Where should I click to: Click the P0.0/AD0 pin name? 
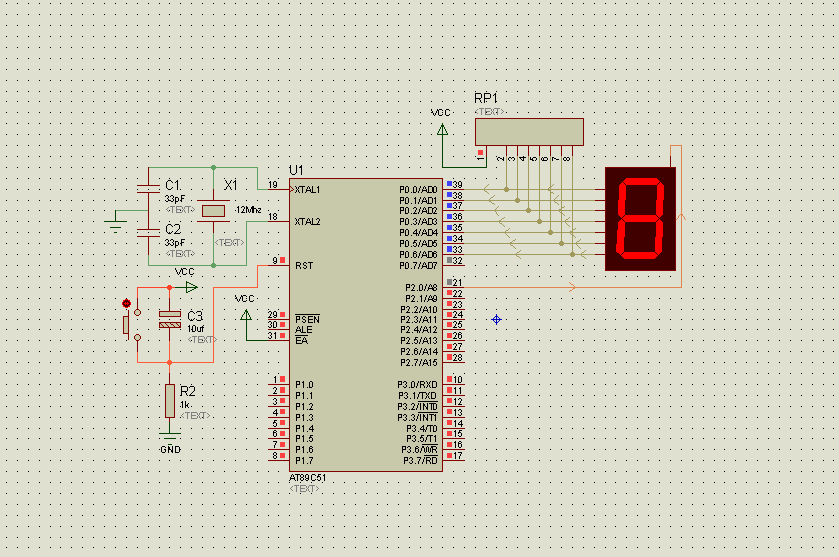[418, 189]
